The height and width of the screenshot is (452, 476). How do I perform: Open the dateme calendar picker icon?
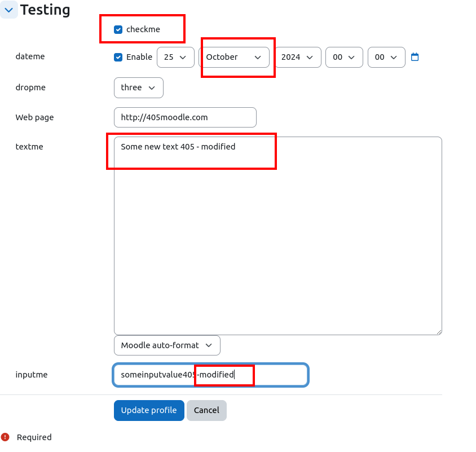(415, 57)
